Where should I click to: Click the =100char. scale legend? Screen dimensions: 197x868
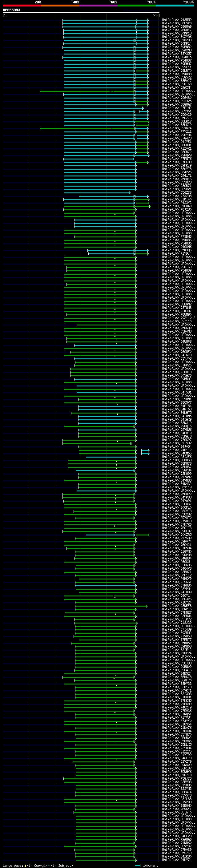point(150,865)
